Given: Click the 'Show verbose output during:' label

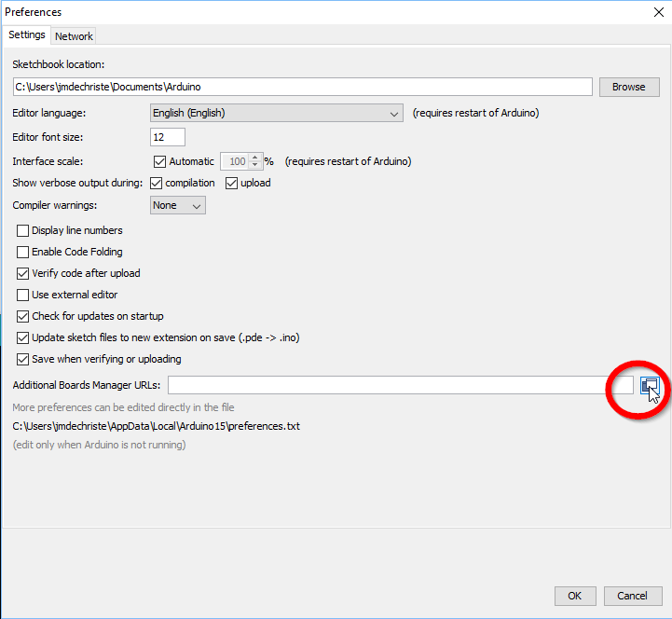Looking at the screenshot, I should pyautogui.click(x=77, y=183).
